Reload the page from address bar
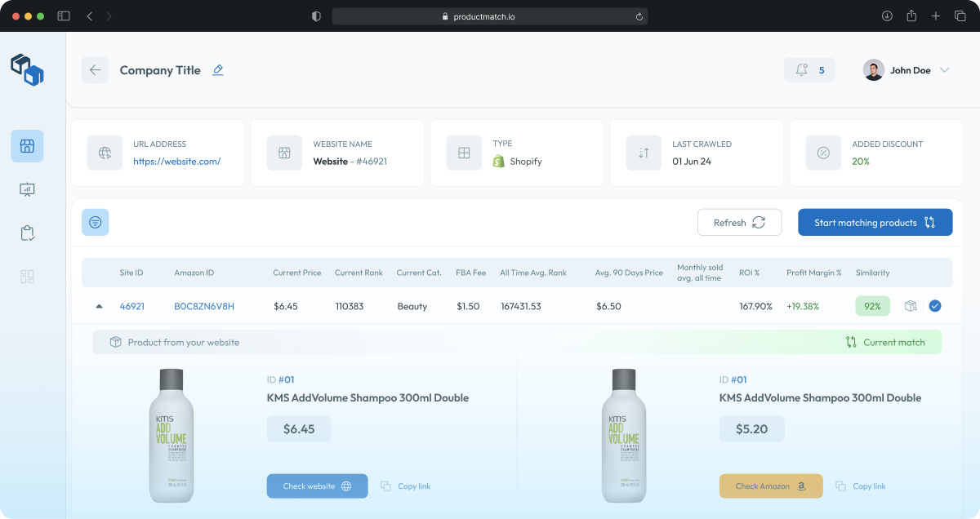This screenshot has height=519, width=980. click(x=639, y=16)
